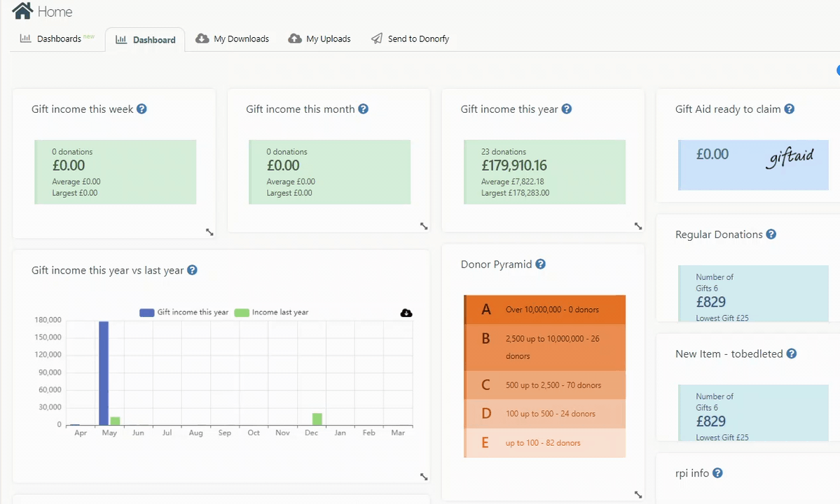840x504 pixels.
Task: Show help for Gift income this month
Action: 363,108
